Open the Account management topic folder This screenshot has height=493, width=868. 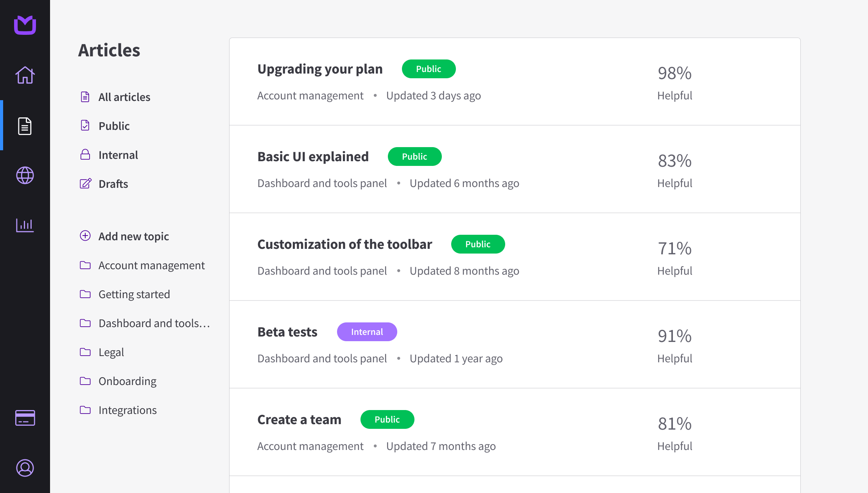[x=151, y=265]
